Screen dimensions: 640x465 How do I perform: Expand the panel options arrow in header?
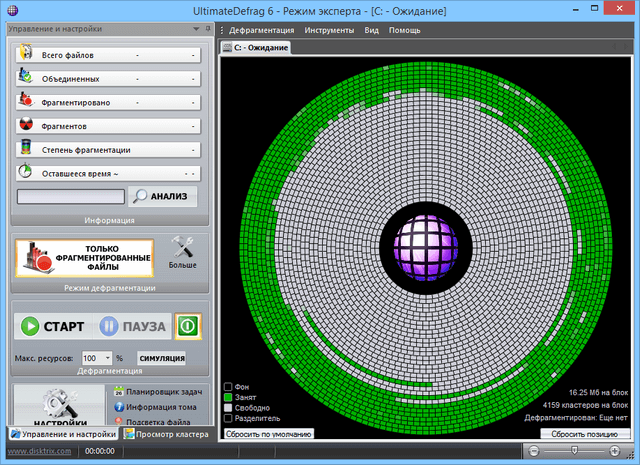[x=196, y=30]
